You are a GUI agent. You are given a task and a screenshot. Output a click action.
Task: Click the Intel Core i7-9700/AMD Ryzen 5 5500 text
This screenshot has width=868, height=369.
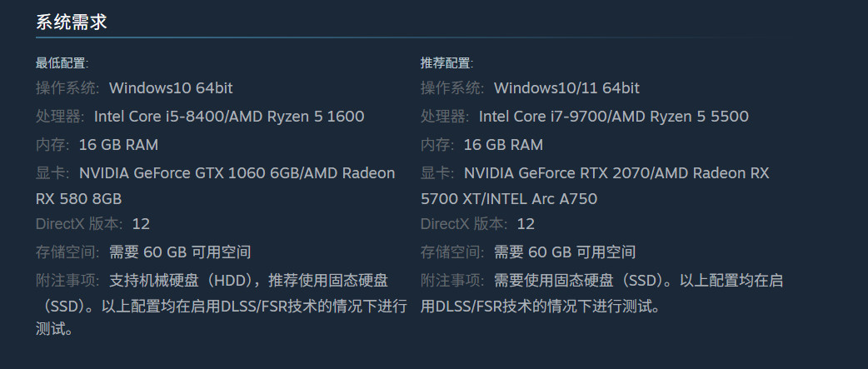pos(613,117)
